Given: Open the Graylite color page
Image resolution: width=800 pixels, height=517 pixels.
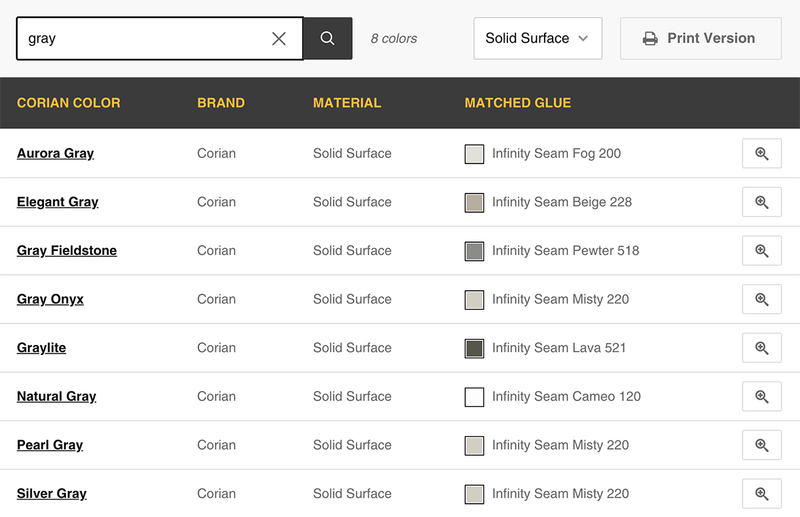Looking at the screenshot, I should point(41,348).
